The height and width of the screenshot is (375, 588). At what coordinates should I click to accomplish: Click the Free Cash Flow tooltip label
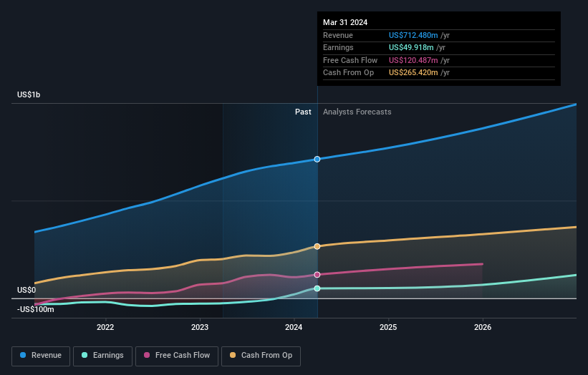[x=350, y=60]
